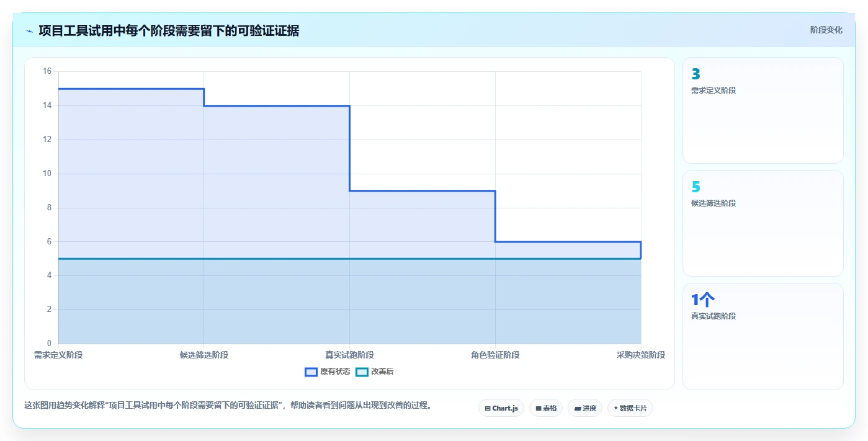Click the 角色验证阶段 x-axis label
Image resolution: width=868 pixels, height=441 pixels.
tap(495, 355)
